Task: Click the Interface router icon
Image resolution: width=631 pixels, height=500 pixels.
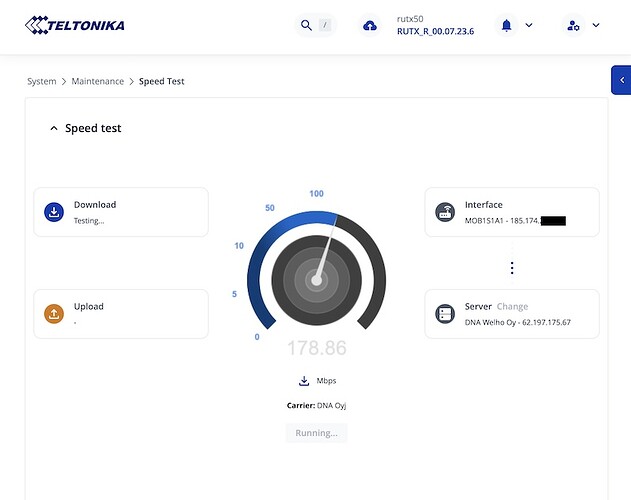Action: click(445, 212)
